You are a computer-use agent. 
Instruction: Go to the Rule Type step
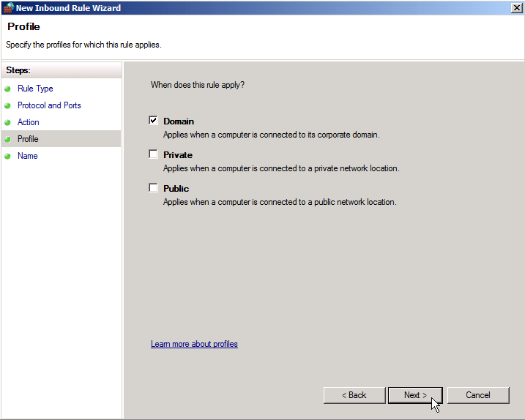click(x=35, y=89)
